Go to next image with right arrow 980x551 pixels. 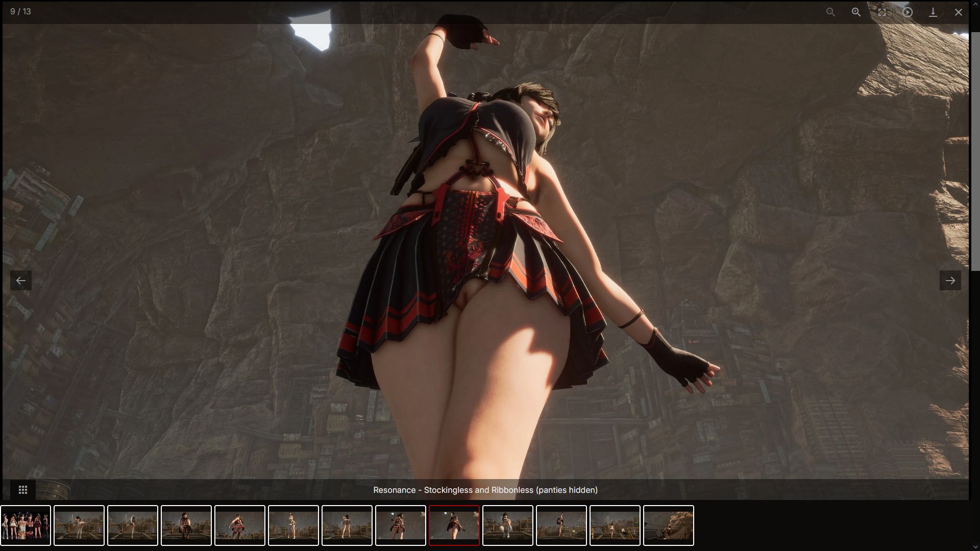950,280
